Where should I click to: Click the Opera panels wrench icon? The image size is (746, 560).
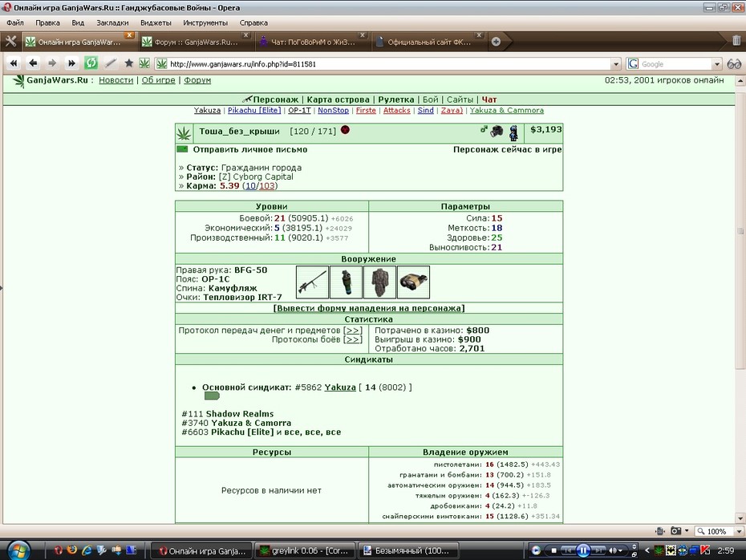tap(10, 42)
